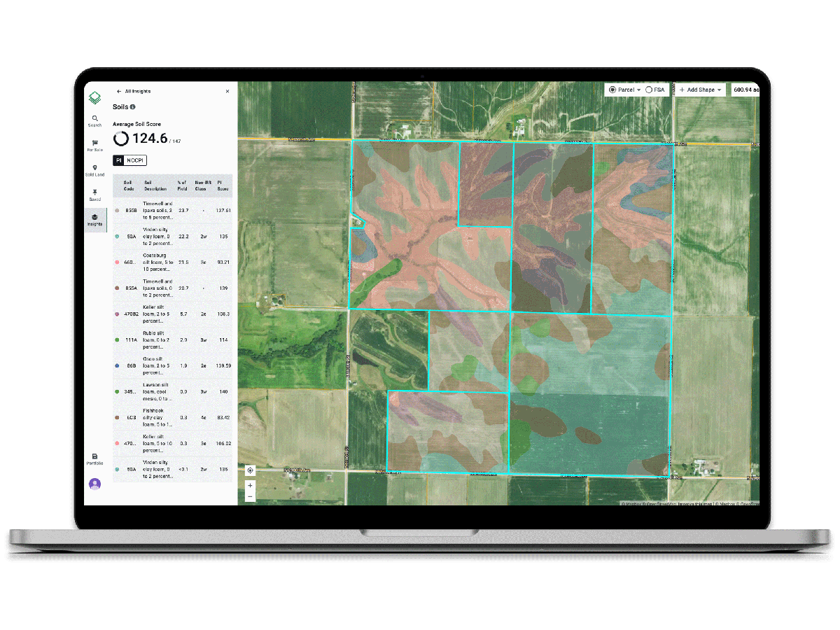The height and width of the screenshot is (630, 840).
Task: Click the Soils info icon
Action: coord(133,107)
